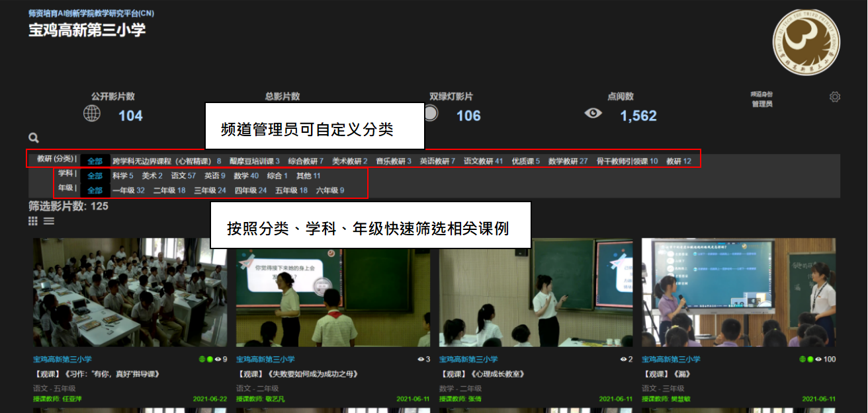Image resolution: width=868 pixels, height=413 pixels.
Task: Switch to grid view layout
Action: click(33, 221)
